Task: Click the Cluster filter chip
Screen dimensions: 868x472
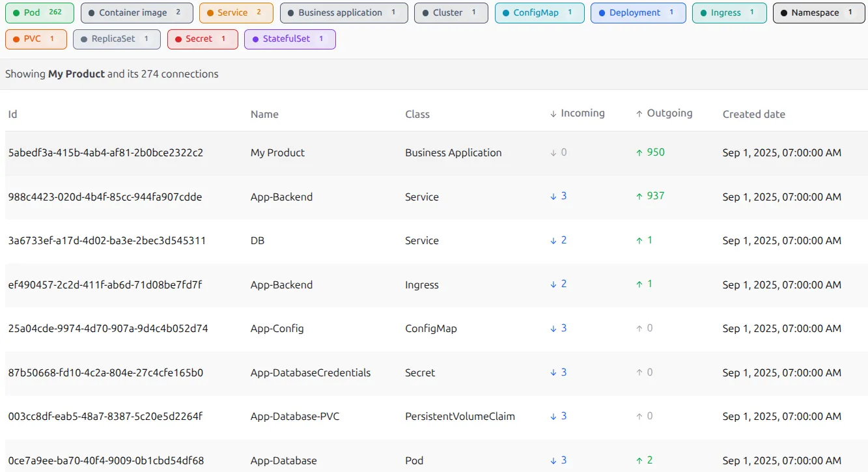Action: [451, 13]
